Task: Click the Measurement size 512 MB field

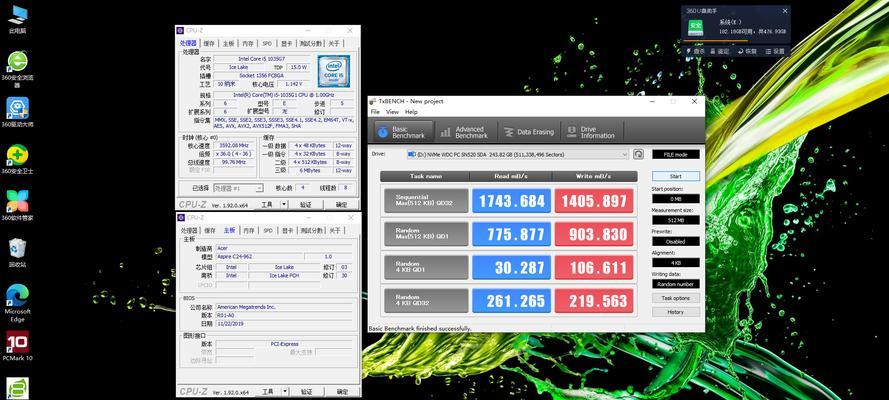Action: [x=676, y=220]
